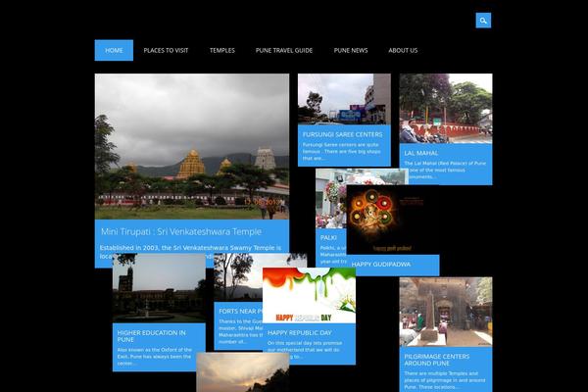Open the Lal Mahal photo thumbnail

(446, 109)
